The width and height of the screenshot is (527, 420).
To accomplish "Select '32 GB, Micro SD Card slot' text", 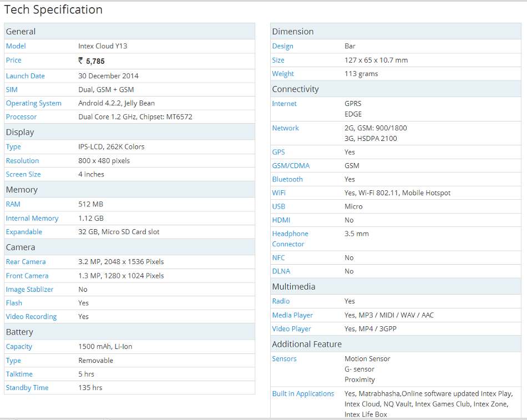I will click(119, 232).
